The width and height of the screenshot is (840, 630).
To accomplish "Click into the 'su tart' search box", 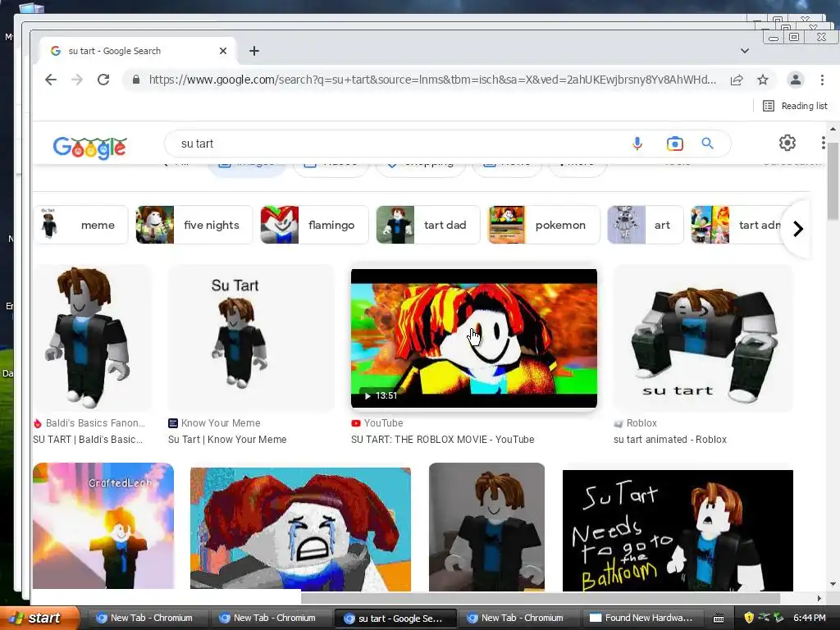I will coord(396,144).
